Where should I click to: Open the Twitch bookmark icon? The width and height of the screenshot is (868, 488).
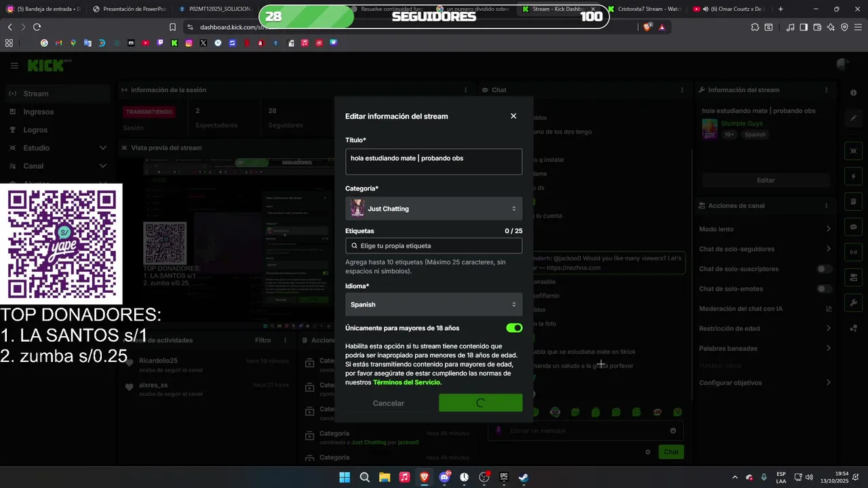click(x=160, y=43)
